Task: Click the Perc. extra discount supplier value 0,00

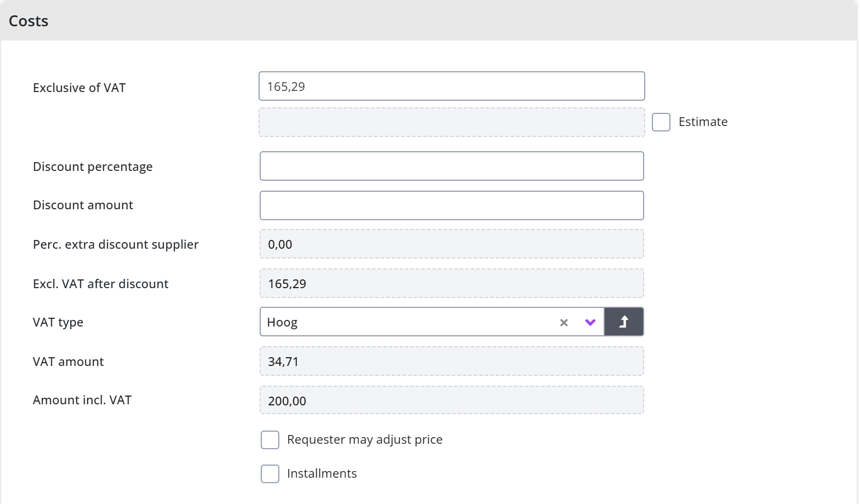Action: point(452,244)
